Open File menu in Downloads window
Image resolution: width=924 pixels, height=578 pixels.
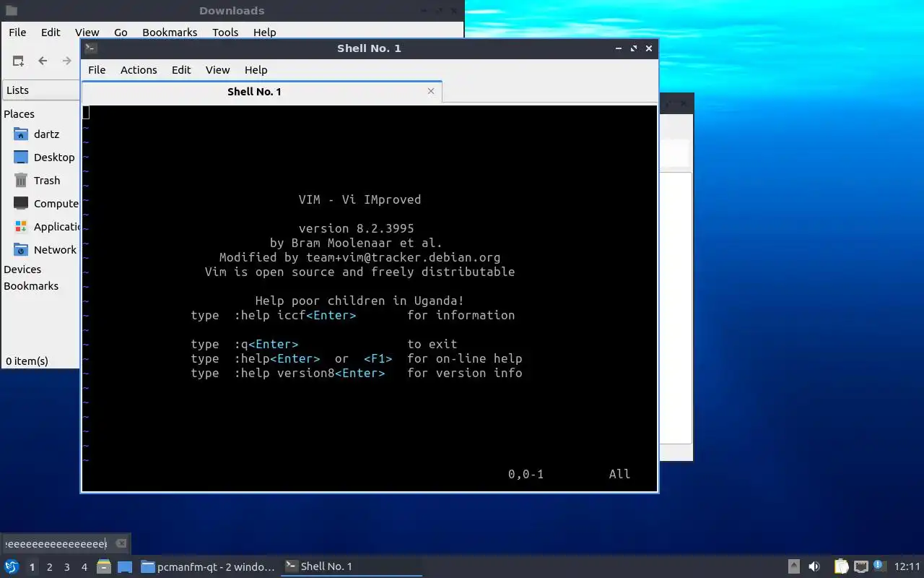pyautogui.click(x=17, y=32)
